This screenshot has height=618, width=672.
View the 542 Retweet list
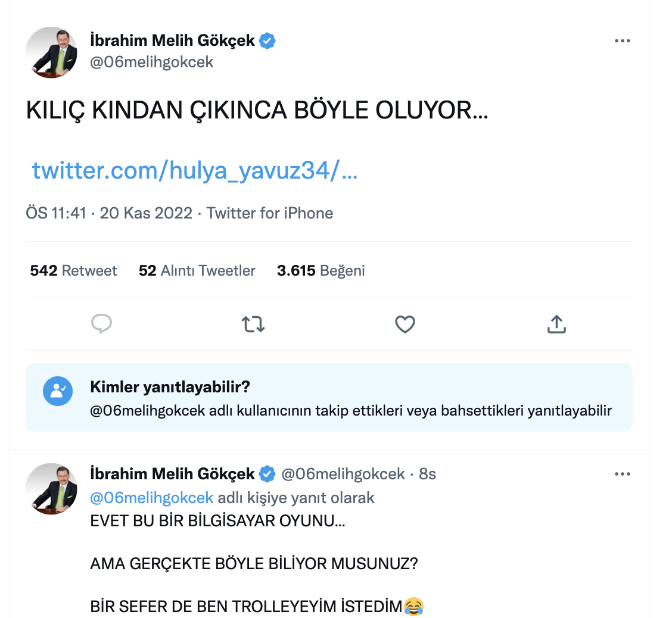[x=73, y=270]
